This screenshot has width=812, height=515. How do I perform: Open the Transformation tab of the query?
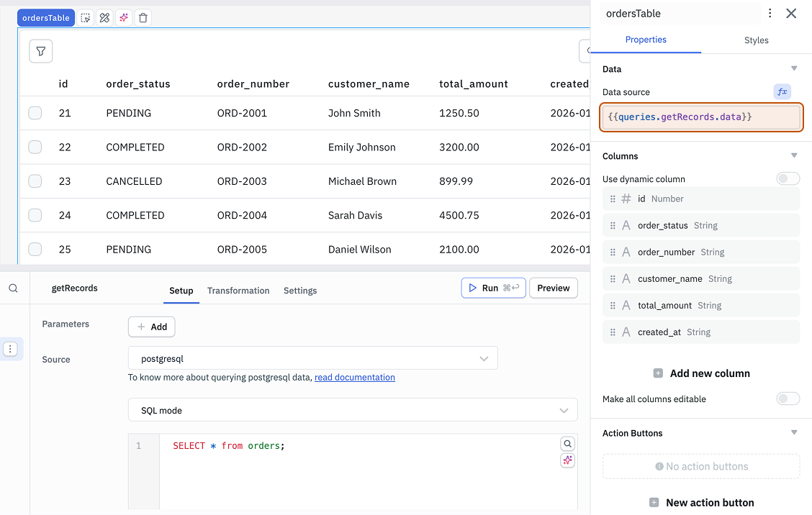(x=238, y=291)
